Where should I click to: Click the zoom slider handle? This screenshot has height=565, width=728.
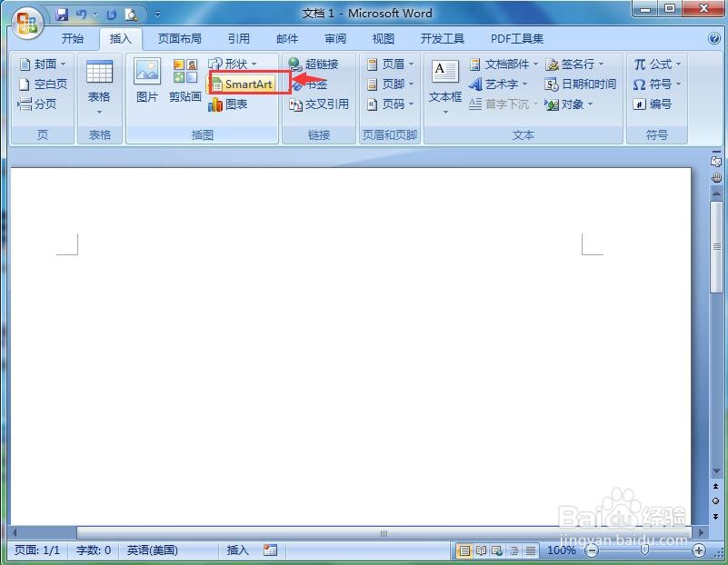pyautogui.click(x=644, y=550)
